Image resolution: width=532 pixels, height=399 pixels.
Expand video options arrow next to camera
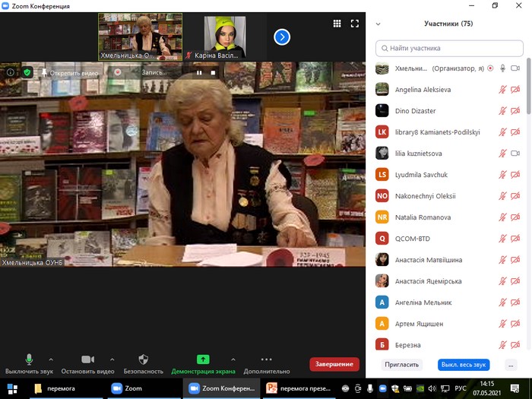[112, 359]
